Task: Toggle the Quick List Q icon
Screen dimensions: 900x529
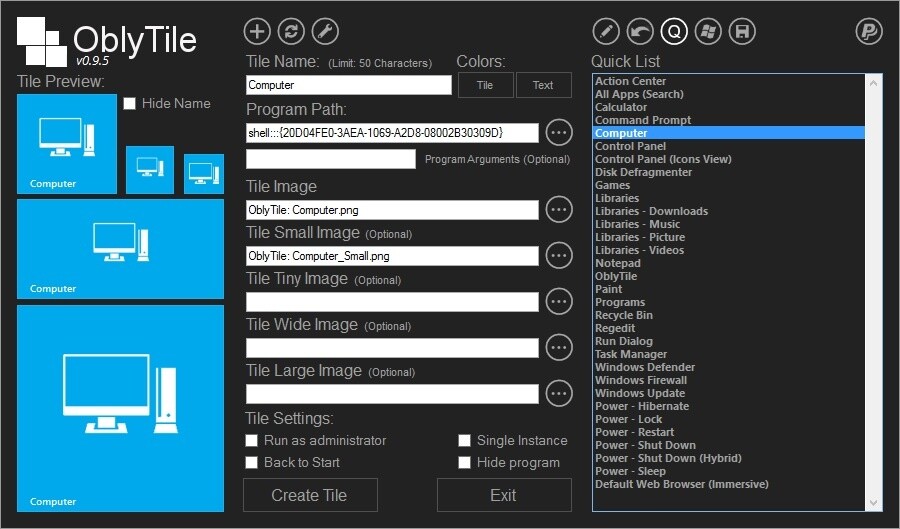Action: coord(674,31)
